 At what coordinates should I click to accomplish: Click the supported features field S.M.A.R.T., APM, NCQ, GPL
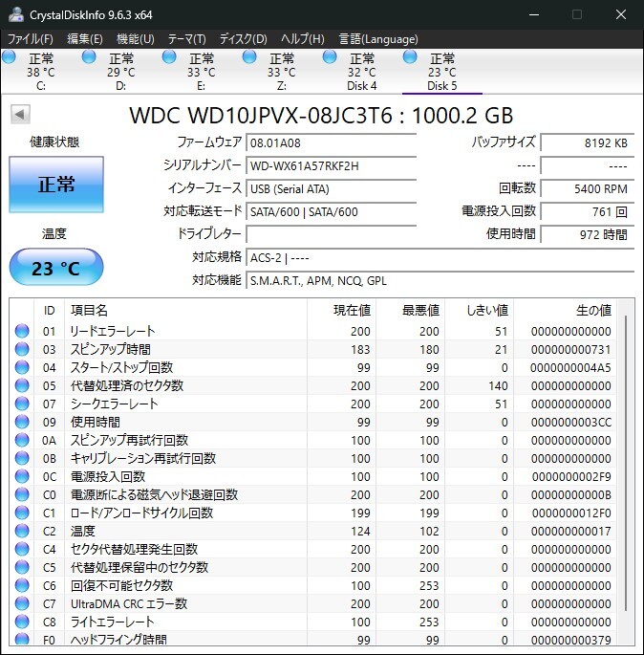440,281
